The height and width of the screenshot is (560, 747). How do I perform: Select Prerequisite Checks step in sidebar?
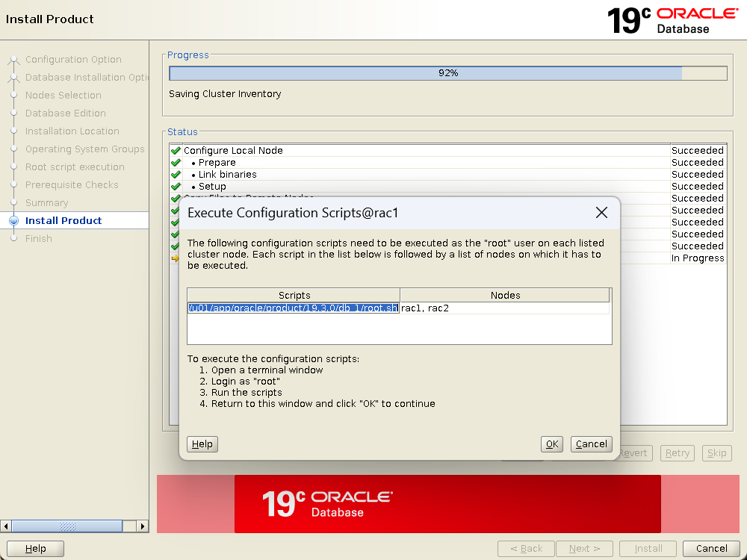(72, 185)
